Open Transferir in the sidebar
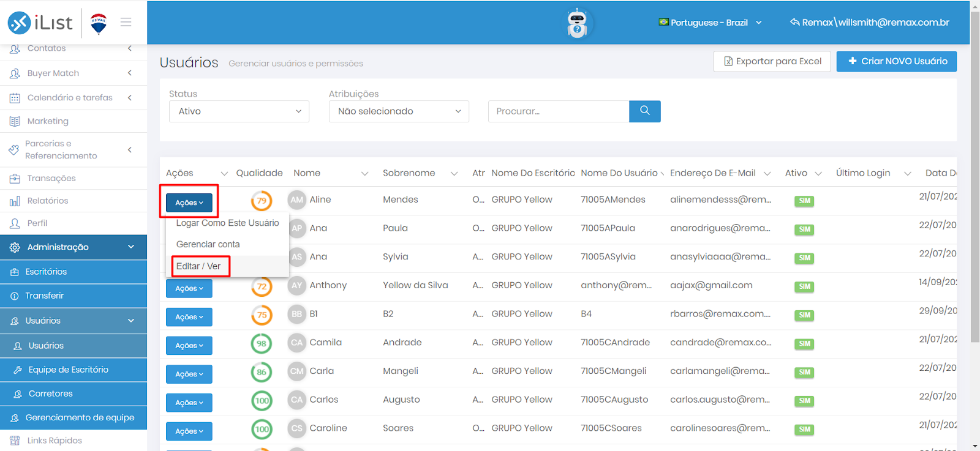Screen dimensions: 980x451 point(73,296)
